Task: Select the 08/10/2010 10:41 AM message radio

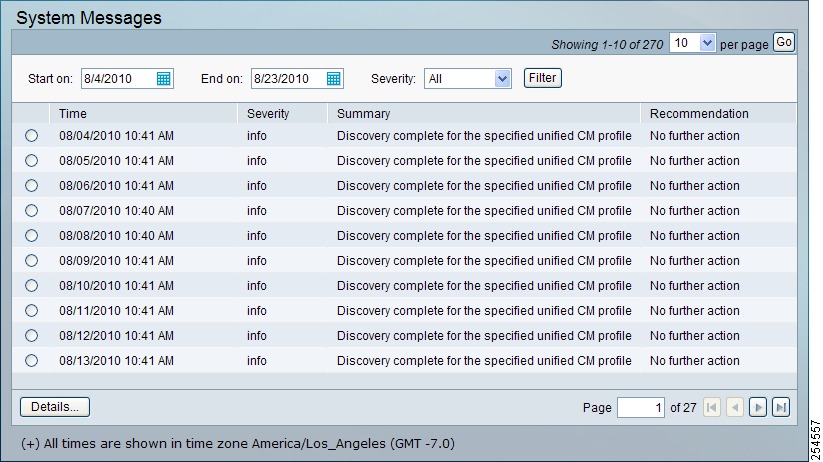Action: click(x=31, y=286)
